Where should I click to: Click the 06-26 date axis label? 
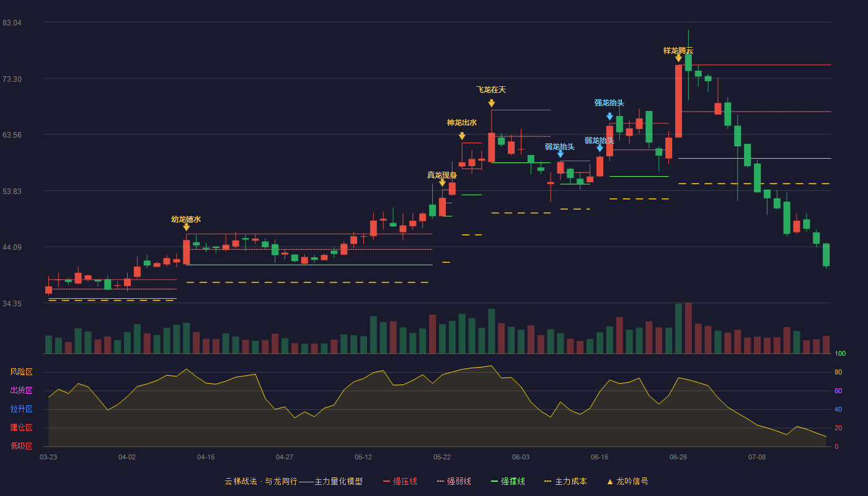(678, 457)
